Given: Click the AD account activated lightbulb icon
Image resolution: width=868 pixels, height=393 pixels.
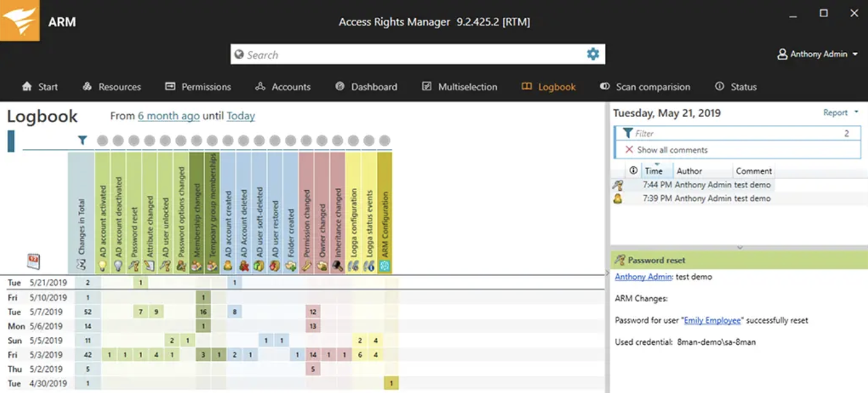Looking at the screenshot, I should (x=102, y=265).
